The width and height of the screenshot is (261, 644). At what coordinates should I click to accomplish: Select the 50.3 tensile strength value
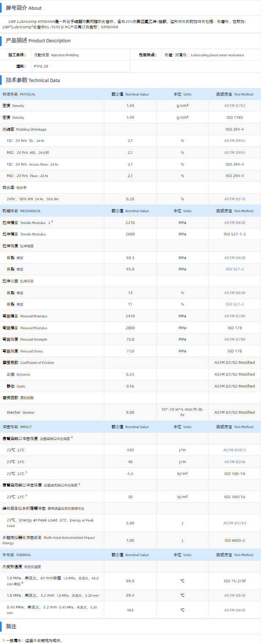130,258
